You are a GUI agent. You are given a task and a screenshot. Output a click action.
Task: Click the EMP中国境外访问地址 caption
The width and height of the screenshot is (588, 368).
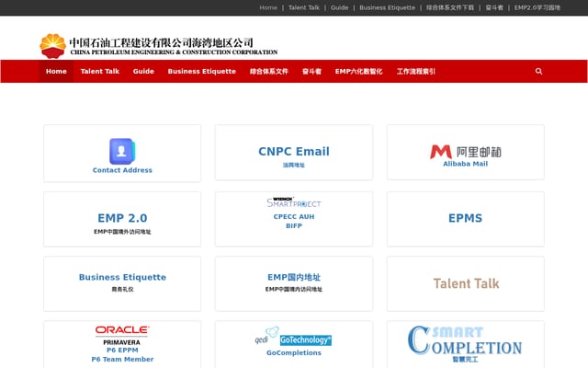(x=122, y=232)
